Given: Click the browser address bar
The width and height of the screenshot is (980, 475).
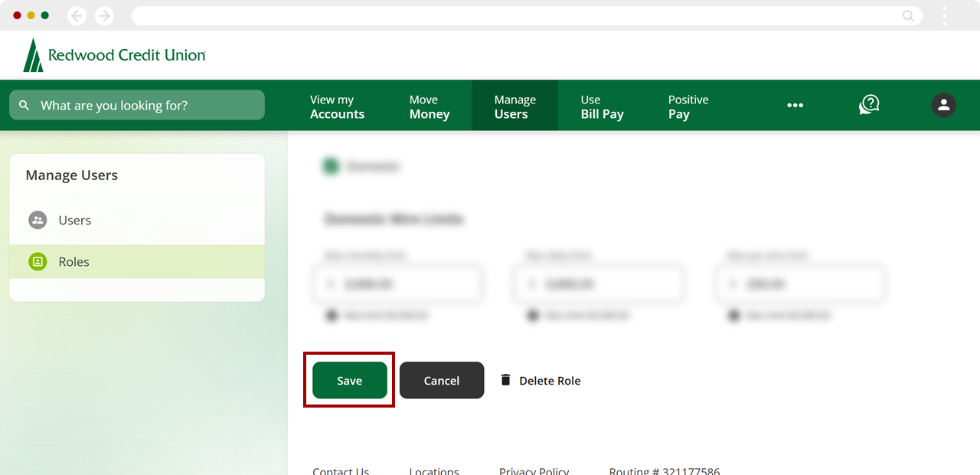Looking at the screenshot, I should coord(527,15).
